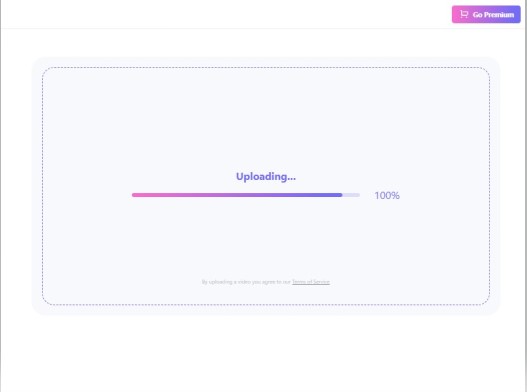The width and height of the screenshot is (527, 392).
Task: Open the Terms of Service link
Action: point(311,282)
